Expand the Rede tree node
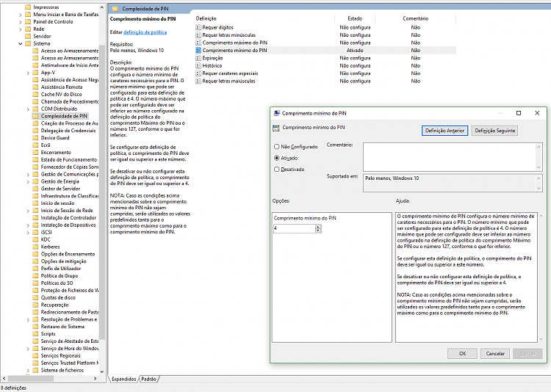The width and height of the screenshot is (551, 392). pos(21,29)
